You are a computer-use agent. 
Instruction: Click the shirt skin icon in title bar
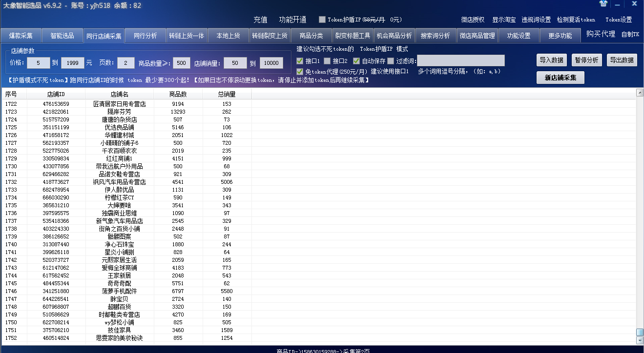tap(603, 4)
